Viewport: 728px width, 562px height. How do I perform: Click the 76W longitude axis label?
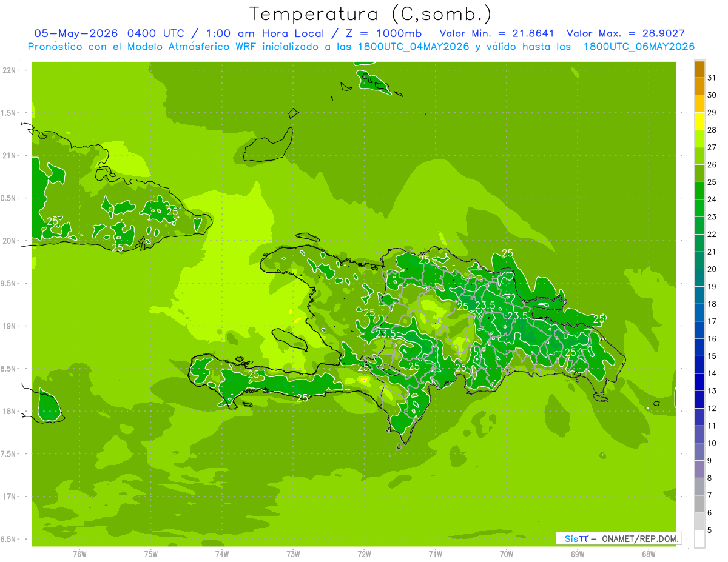(x=79, y=554)
